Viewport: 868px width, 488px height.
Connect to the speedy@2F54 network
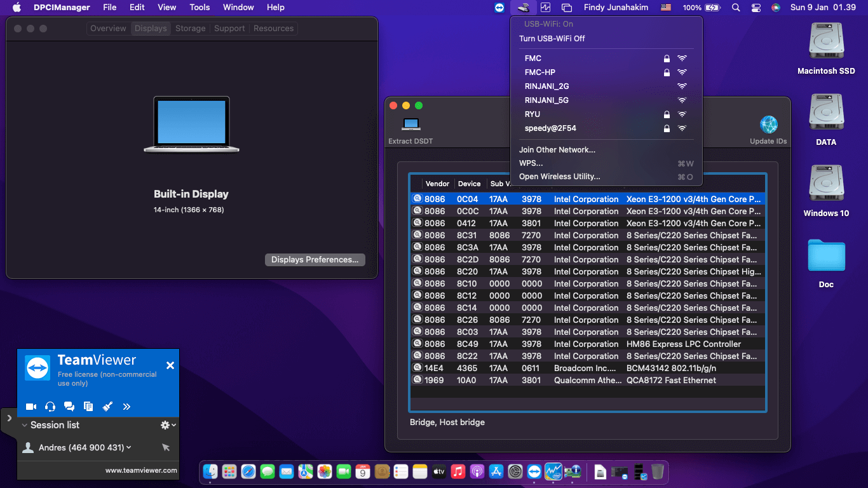pos(606,128)
